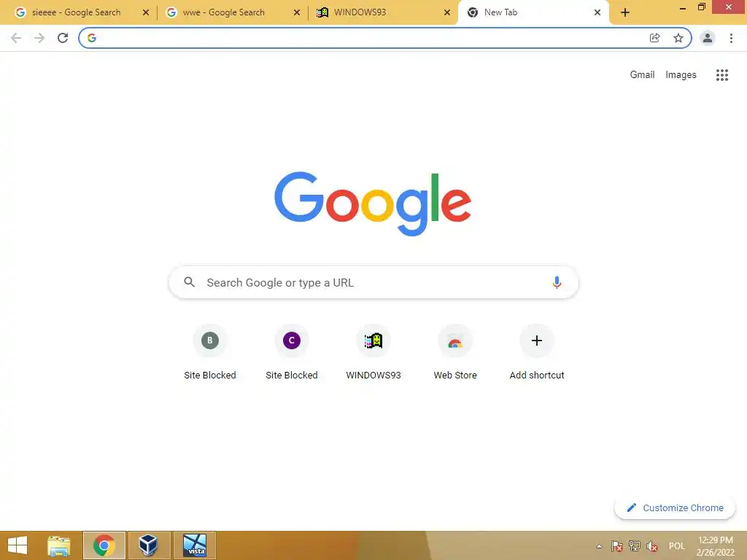This screenshot has width=747, height=560.
Task: Click the Google G icon in address bar
Action: click(x=92, y=38)
